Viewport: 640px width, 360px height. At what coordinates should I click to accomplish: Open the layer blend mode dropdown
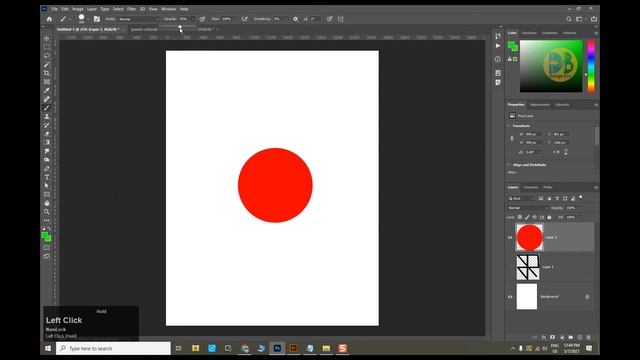[x=528, y=208]
